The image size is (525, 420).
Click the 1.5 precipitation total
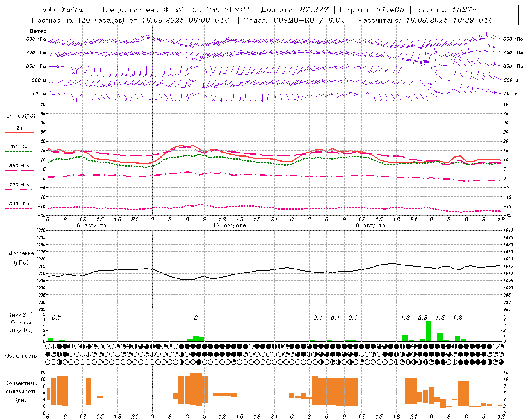tap(440, 318)
